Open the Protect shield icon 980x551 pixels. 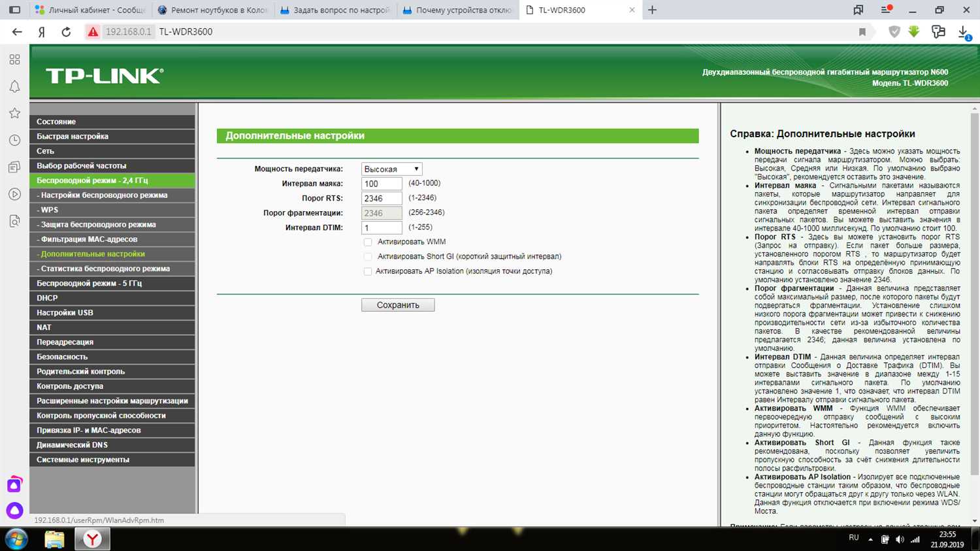[x=894, y=31]
